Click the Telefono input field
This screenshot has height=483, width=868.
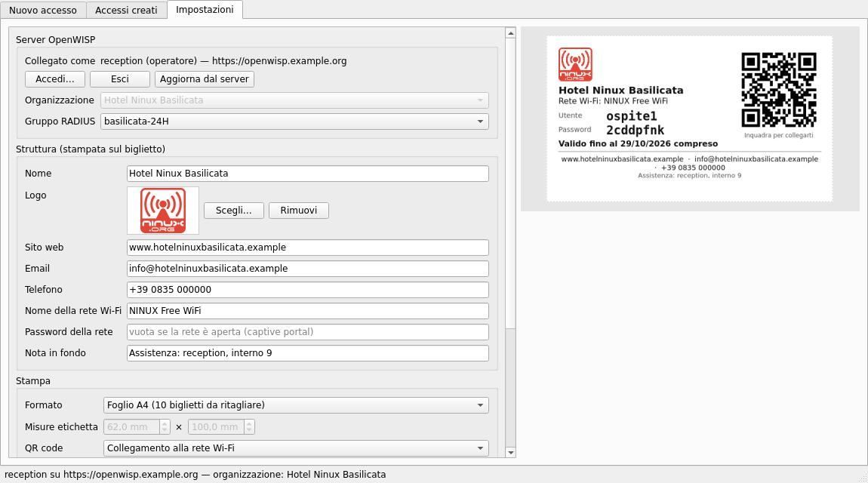click(x=308, y=289)
